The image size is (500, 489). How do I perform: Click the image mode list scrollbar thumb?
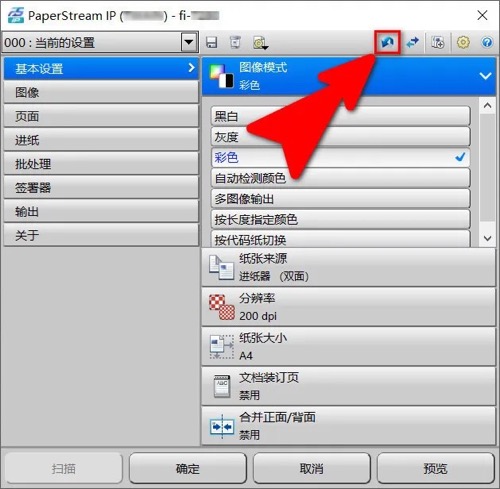pos(487,167)
